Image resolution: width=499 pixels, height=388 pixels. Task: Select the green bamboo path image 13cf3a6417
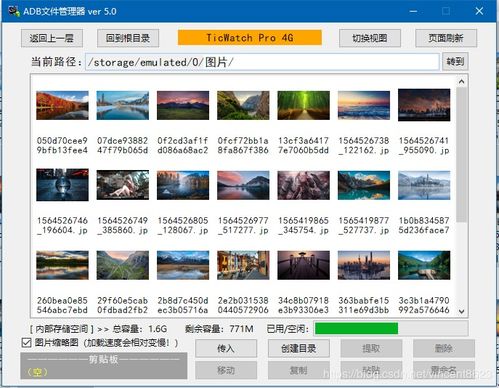(303, 105)
